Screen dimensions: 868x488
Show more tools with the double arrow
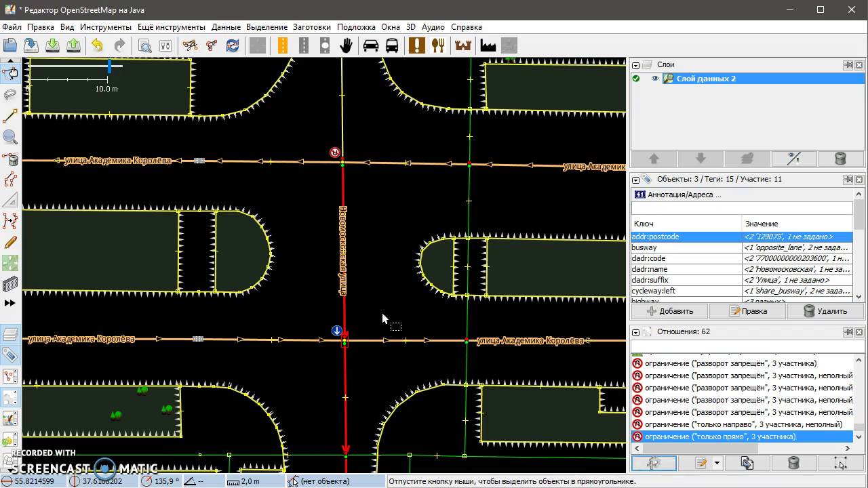(x=10, y=303)
